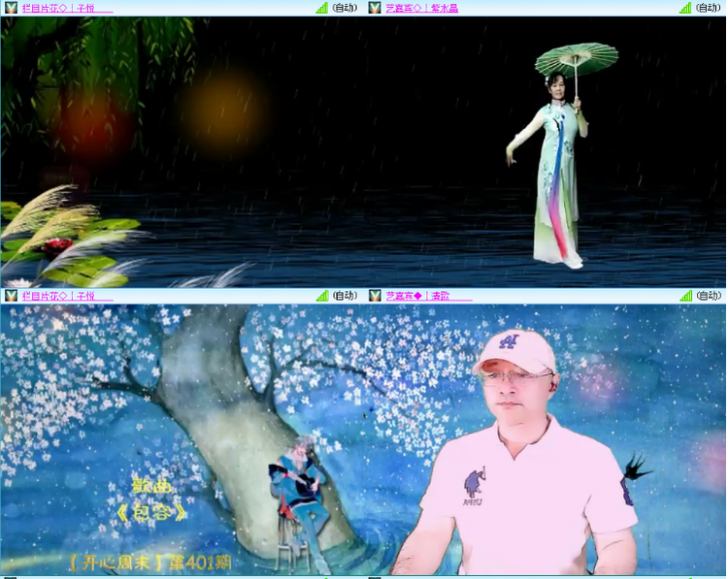This screenshot has width=728, height=579.
Task: Click the green signal bars above the willow scene
Action: 321,8
